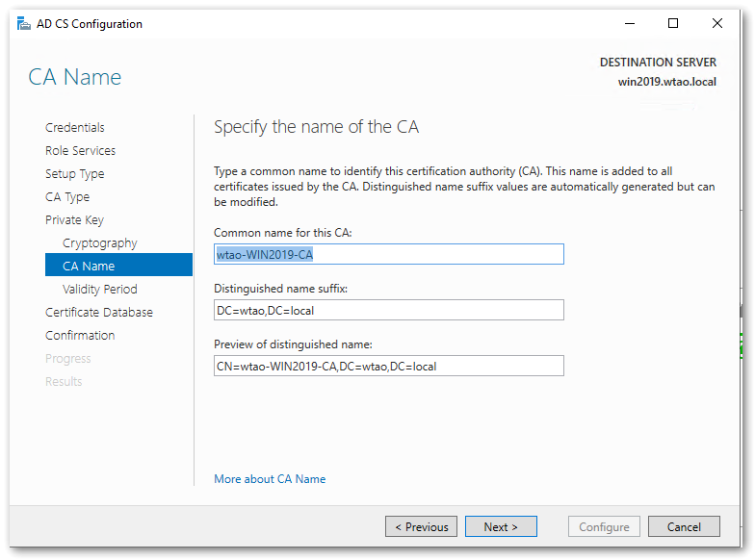This screenshot has height=560, width=755.
Task: Select Private Key in the navigation
Action: point(74,220)
